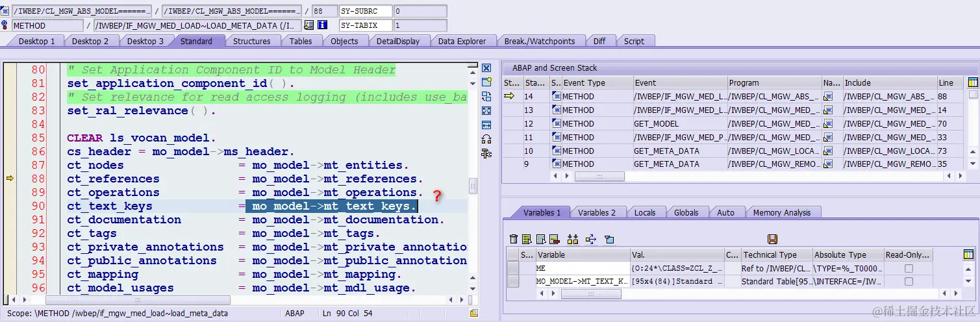Click the sort arrows icon in Variables toolbar
This screenshot has height=322, width=980.
click(x=572, y=240)
